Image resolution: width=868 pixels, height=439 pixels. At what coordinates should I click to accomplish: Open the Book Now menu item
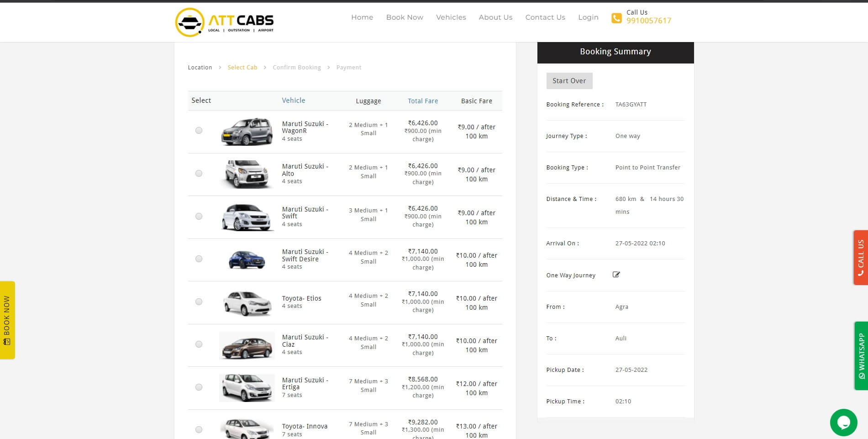coord(405,17)
